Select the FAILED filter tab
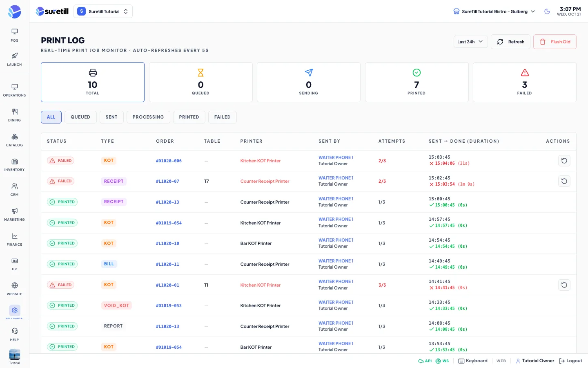Viewport: 588px width, 368px height. 223,117
